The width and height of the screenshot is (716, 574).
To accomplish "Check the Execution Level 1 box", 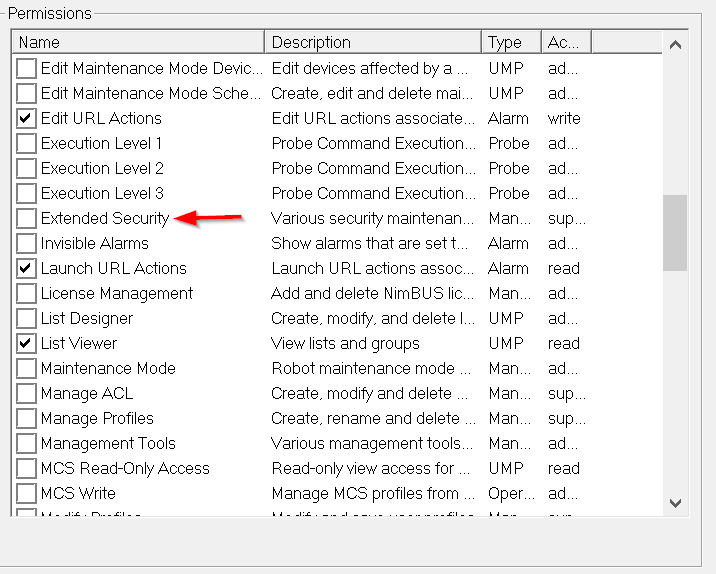I will click(26, 143).
